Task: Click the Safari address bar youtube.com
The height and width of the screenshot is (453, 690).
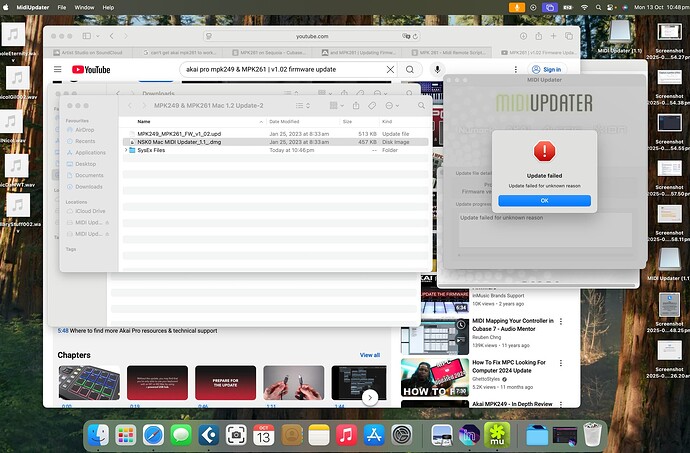Action: click(312, 36)
